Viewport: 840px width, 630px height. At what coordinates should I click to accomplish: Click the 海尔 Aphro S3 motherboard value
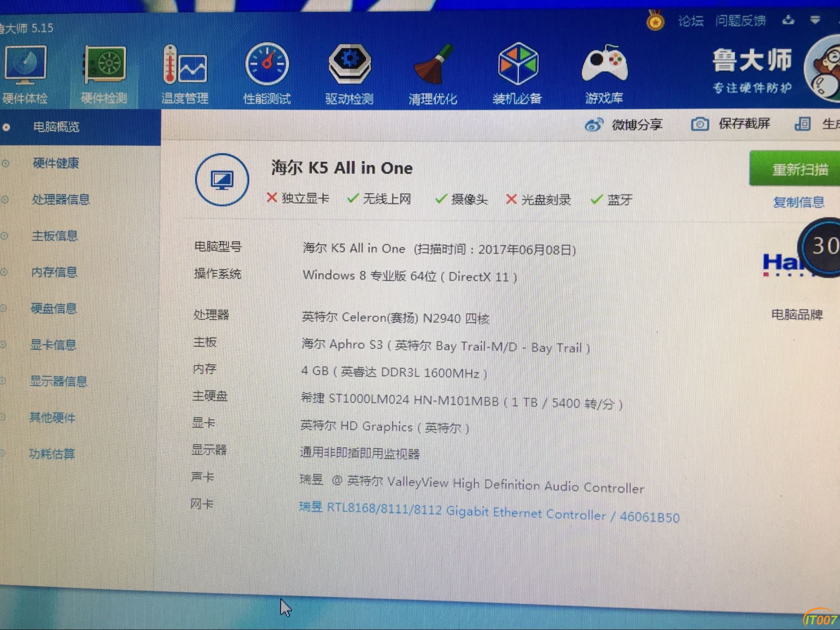point(446,346)
